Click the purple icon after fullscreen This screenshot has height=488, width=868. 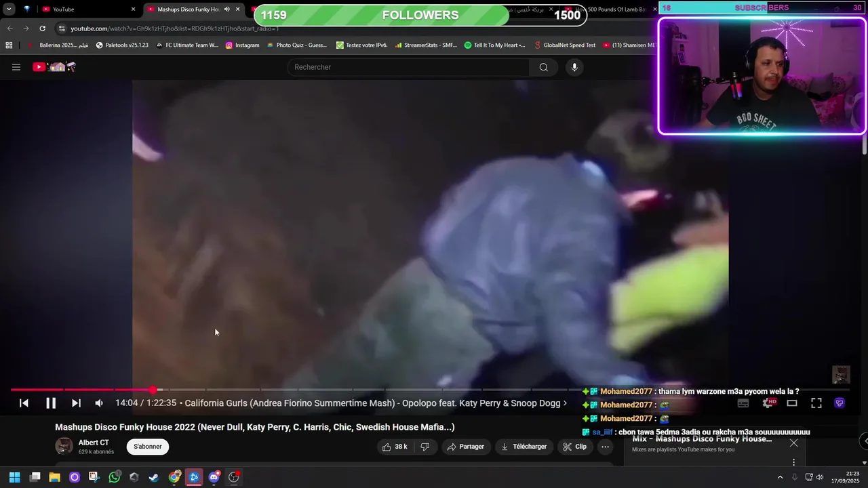840,403
